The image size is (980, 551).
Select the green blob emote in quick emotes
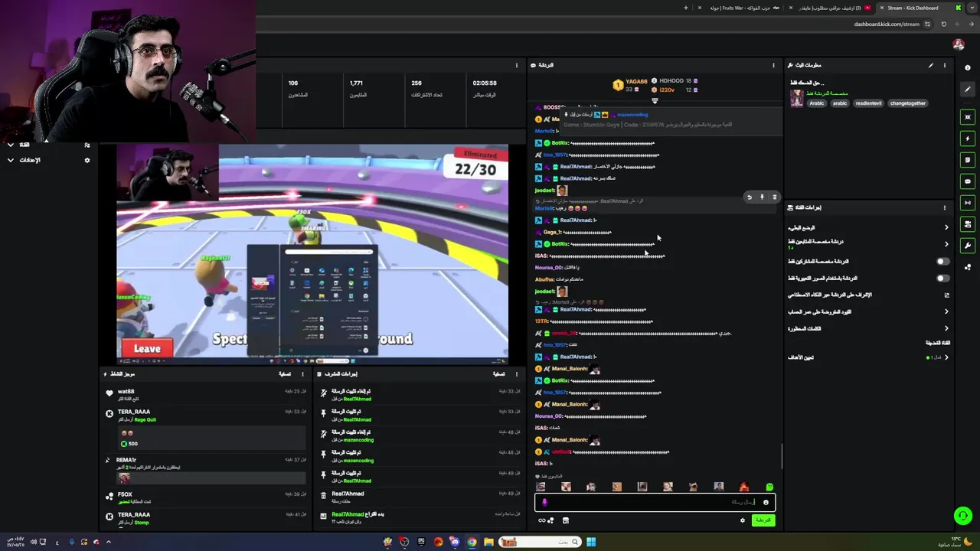[769, 487]
